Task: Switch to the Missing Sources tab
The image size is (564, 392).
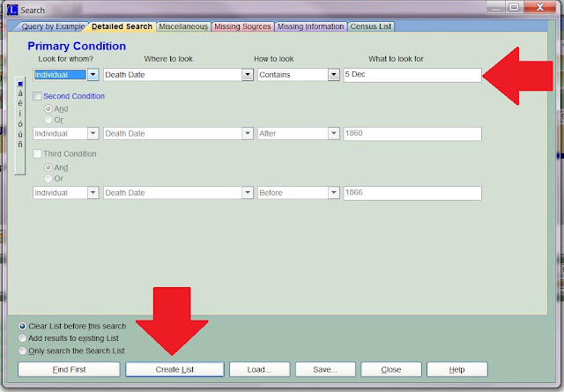Action: pos(242,26)
